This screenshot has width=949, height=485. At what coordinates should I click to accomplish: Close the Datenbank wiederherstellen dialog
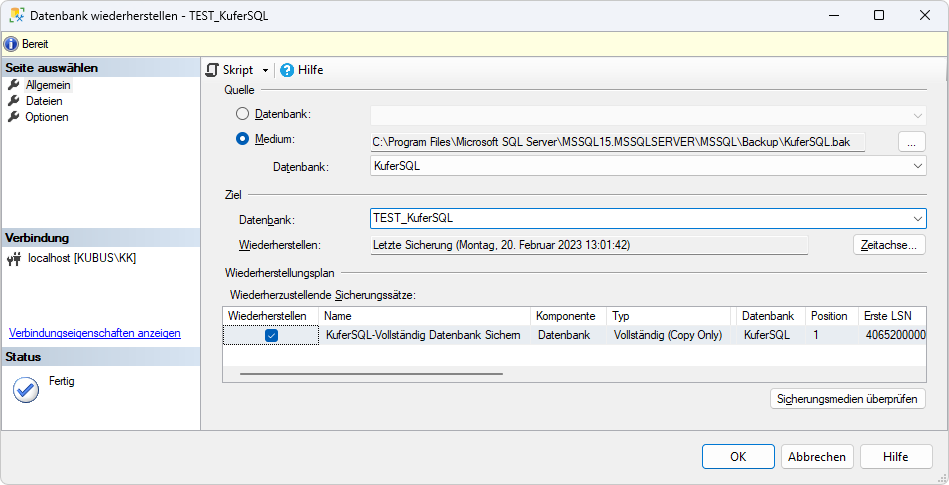925,16
